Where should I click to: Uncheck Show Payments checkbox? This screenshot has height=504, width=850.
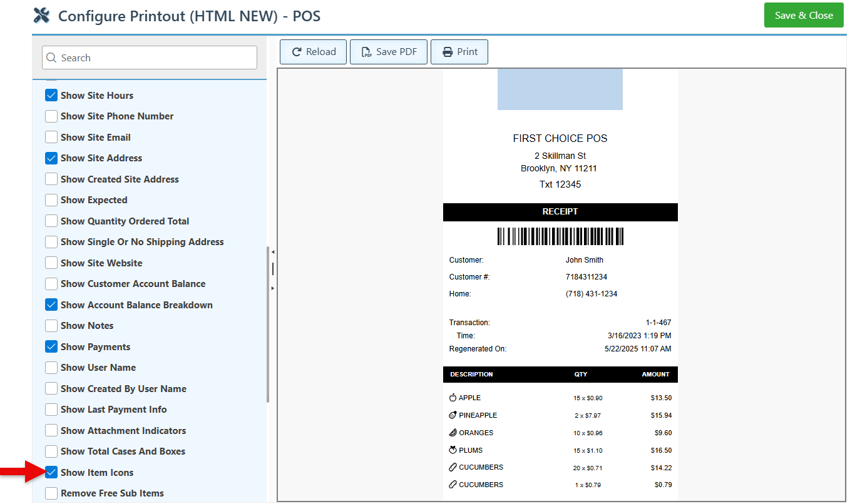[x=51, y=347]
